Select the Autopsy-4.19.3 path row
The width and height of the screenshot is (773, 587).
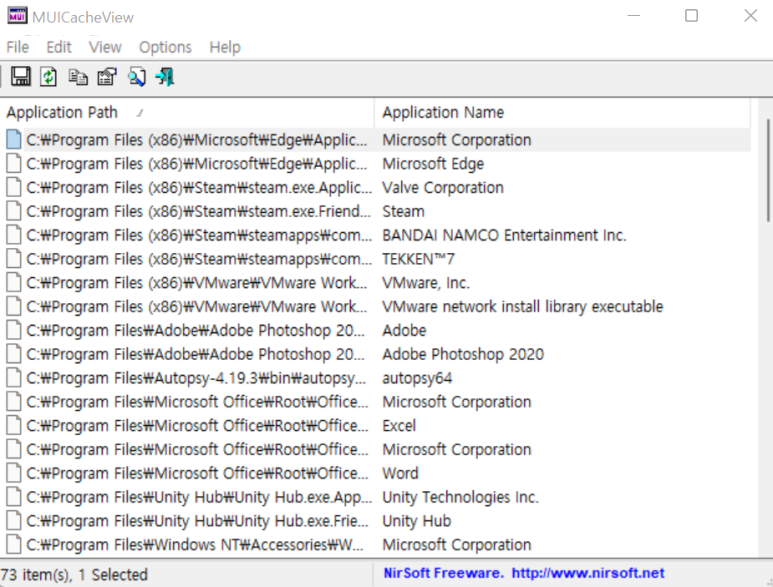(x=196, y=378)
